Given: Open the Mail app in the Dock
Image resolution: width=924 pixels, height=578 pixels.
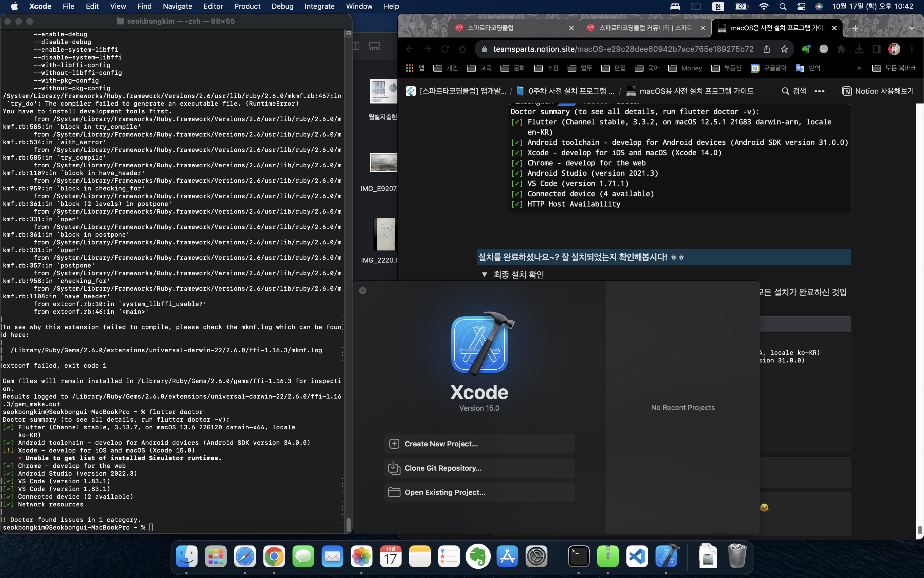Looking at the screenshot, I should click(x=332, y=556).
